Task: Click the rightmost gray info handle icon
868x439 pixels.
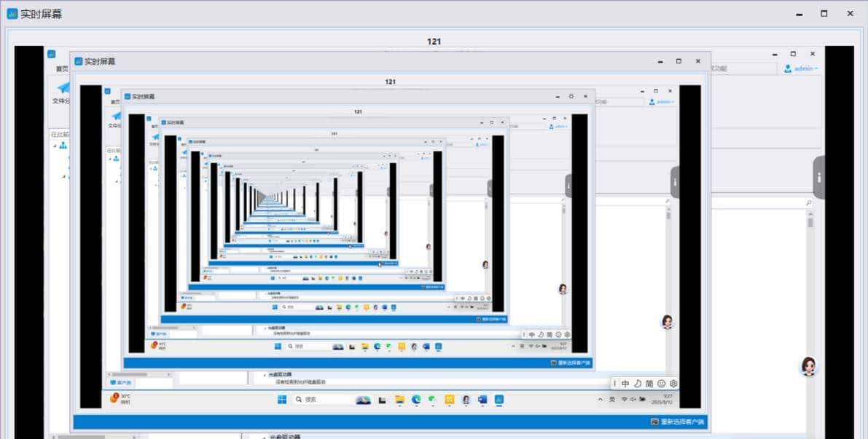Action: pyautogui.click(x=819, y=177)
